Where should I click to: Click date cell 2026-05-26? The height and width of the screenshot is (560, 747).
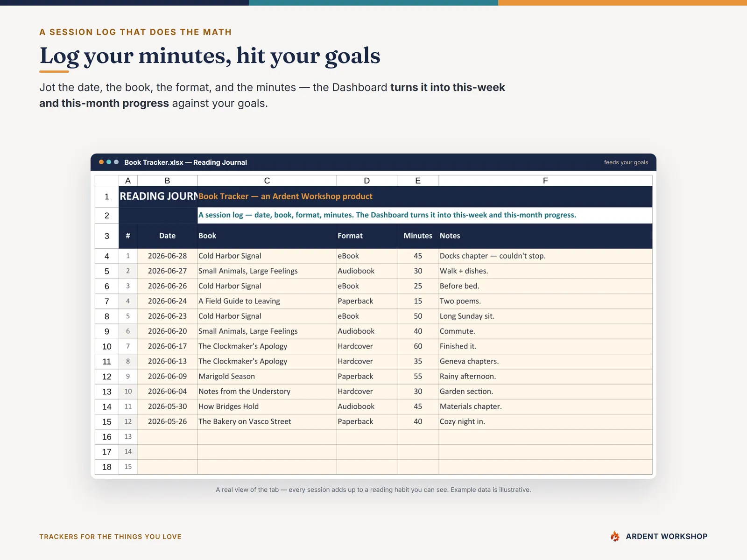(167, 421)
